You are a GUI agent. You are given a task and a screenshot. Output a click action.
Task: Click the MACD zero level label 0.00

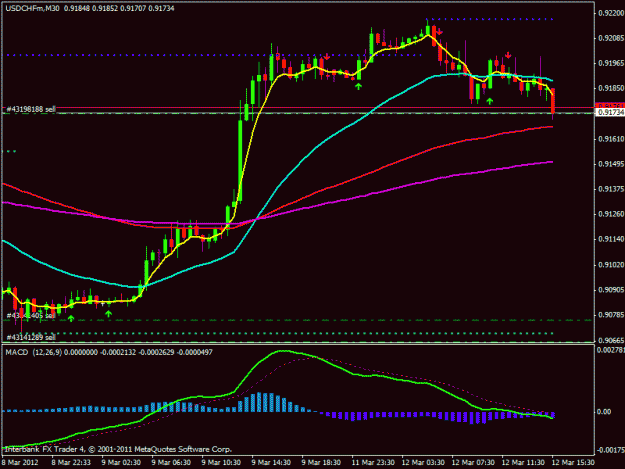(x=604, y=412)
